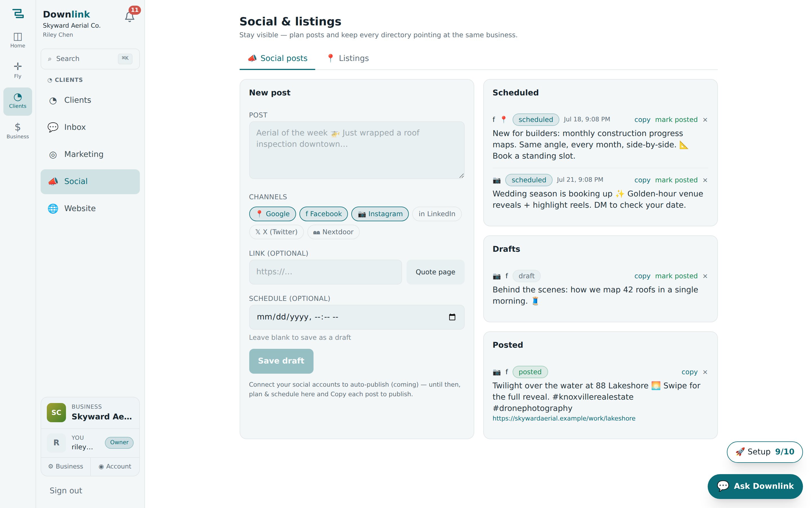Open the Fly section in the rail
Screen dimensions: 812x508
[18, 71]
